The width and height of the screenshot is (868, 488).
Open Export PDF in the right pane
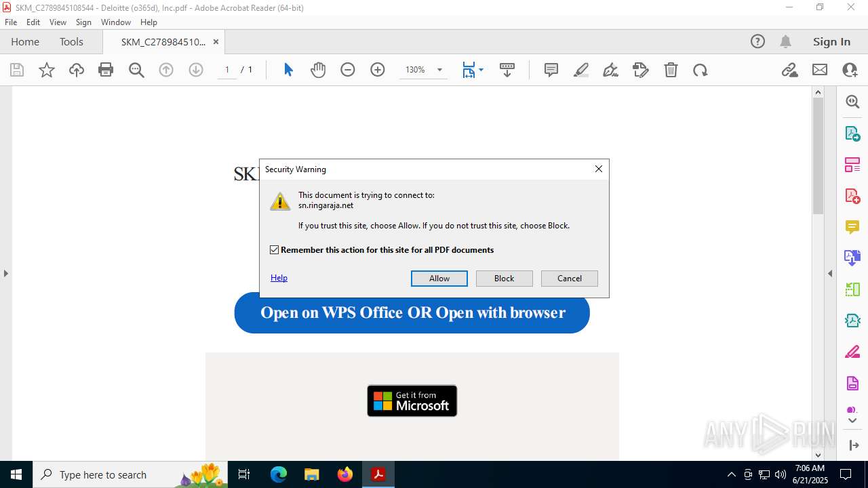(x=852, y=134)
